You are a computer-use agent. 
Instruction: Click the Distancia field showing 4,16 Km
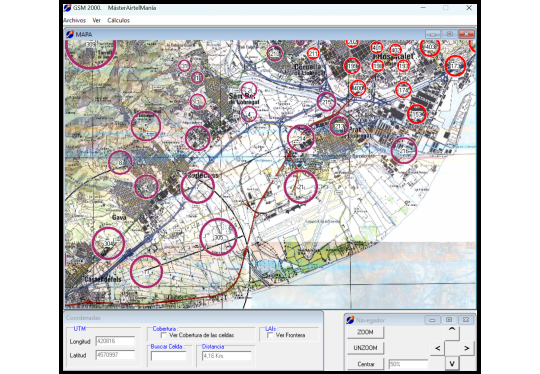coord(227,356)
